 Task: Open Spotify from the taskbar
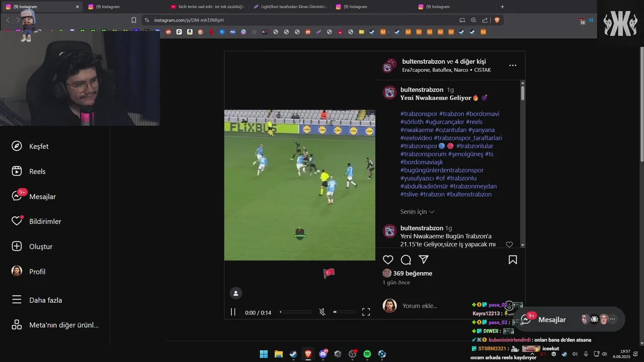tap(367, 354)
